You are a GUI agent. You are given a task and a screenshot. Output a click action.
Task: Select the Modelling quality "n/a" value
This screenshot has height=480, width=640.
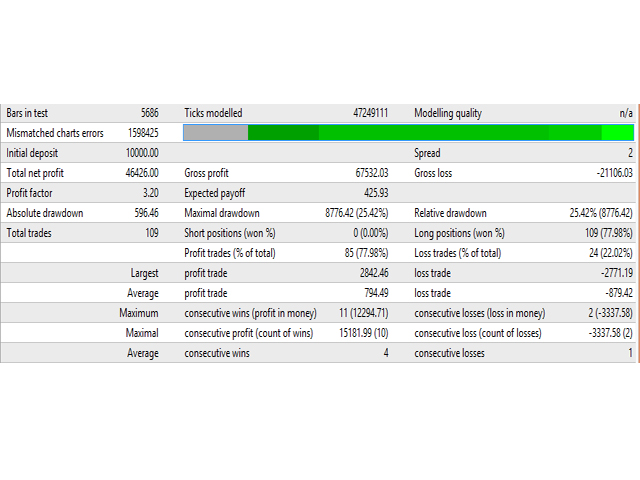pos(625,113)
